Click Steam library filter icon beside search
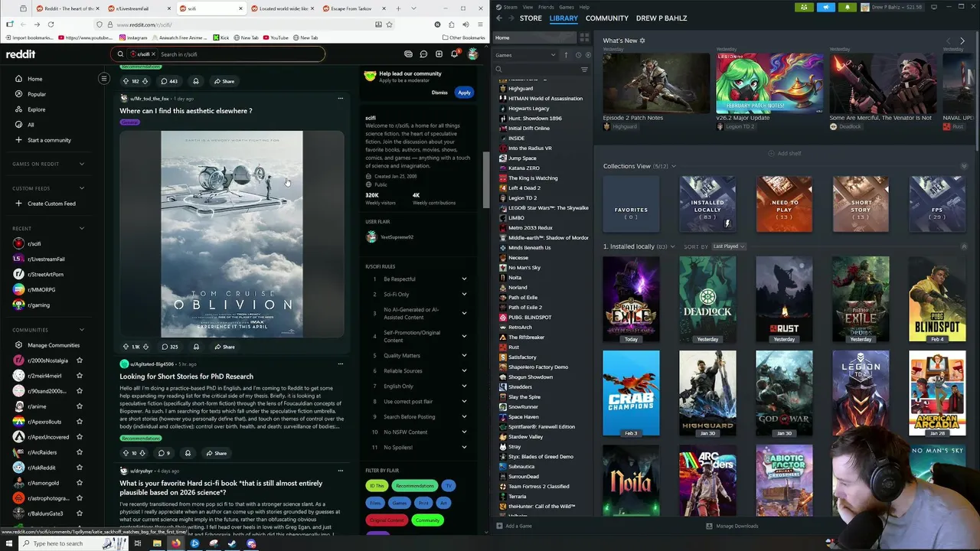This screenshot has height=551, width=980. click(x=584, y=70)
